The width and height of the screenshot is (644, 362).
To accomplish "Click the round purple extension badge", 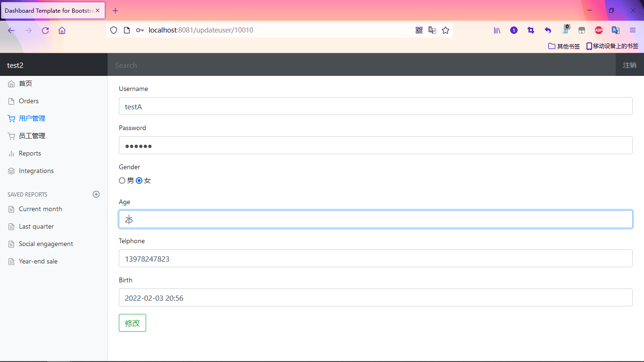I will pyautogui.click(x=514, y=30).
